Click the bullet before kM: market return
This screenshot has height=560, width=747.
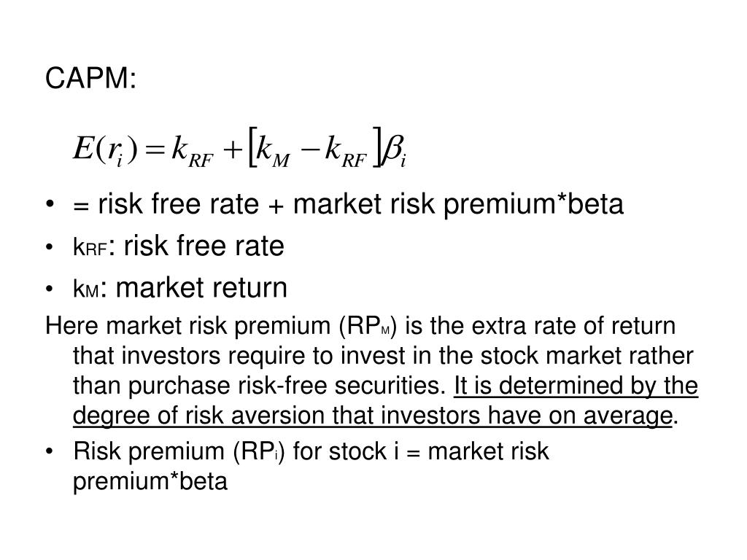pyautogui.click(x=50, y=289)
